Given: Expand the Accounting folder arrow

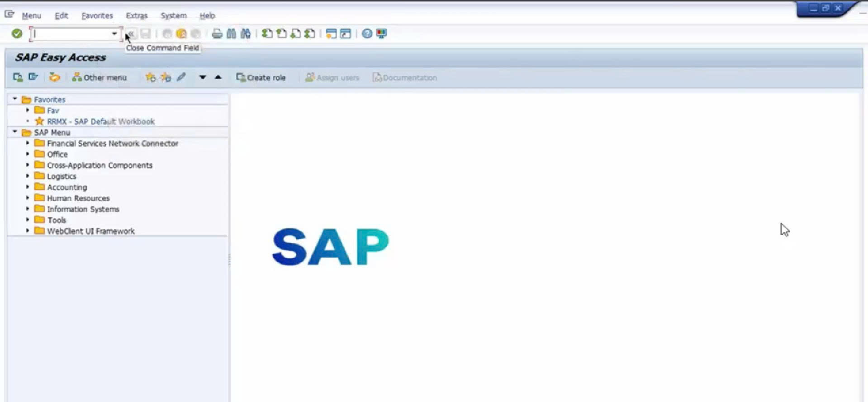Looking at the screenshot, I should 28,187.
